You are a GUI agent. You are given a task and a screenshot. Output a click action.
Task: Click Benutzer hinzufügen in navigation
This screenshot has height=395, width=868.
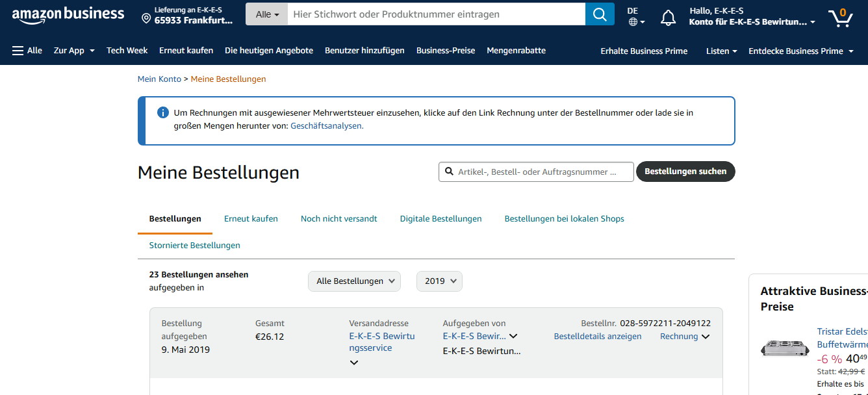pyautogui.click(x=364, y=51)
